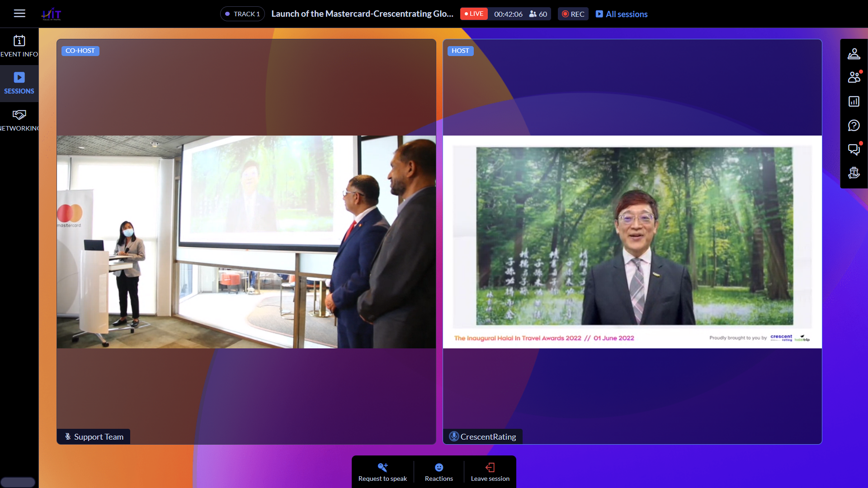Viewport: 868px width, 488px height.
Task: Open the speakers panel icon
Action: pyautogui.click(x=854, y=54)
